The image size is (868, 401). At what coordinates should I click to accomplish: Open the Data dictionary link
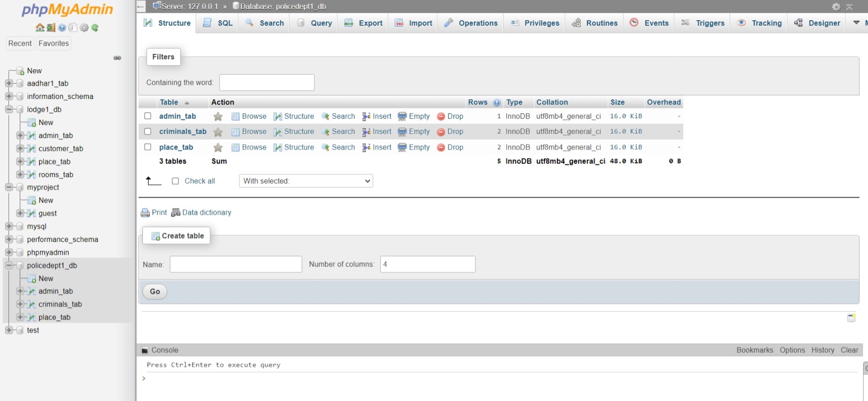206,213
